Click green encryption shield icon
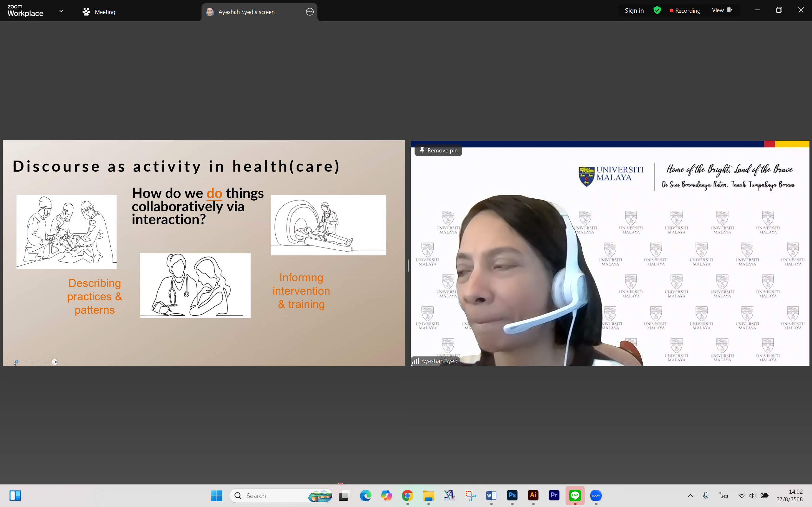Viewport: 812px width, 507px height. pos(657,10)
